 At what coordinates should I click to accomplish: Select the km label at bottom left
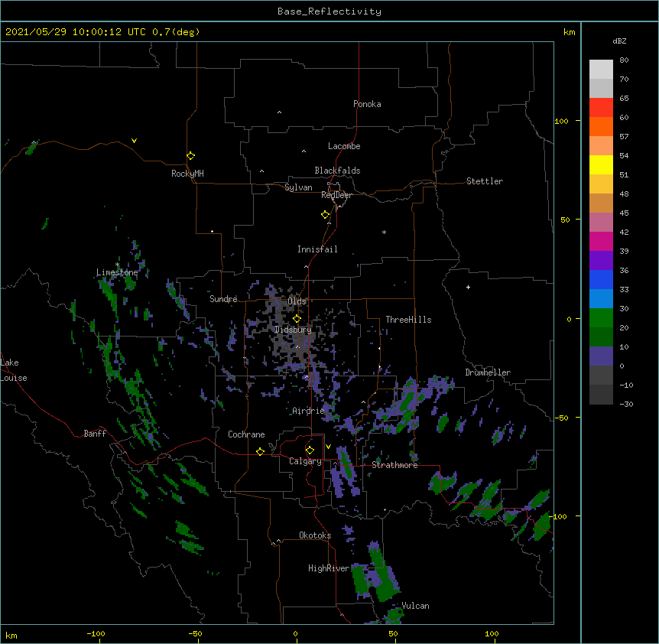coord(11,635)
